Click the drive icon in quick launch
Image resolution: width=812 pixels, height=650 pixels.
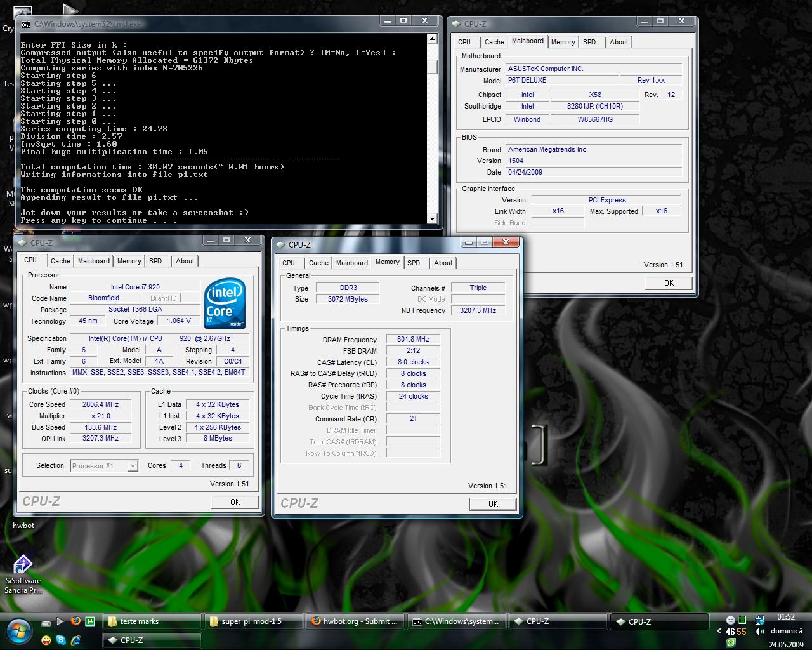click(45, 621)
